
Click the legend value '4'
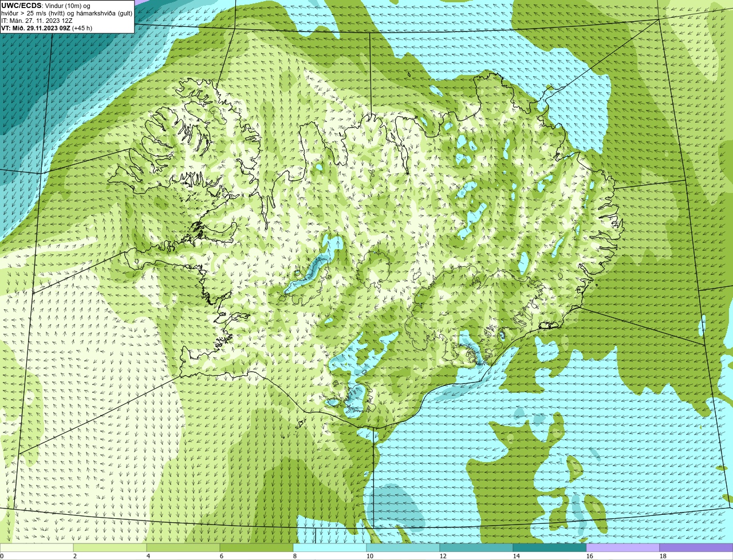point(148,556)
